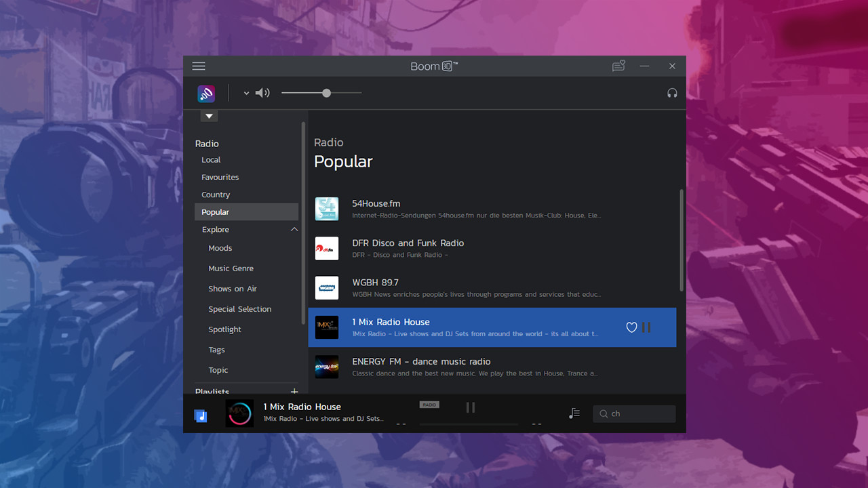The height and width of the screenshot is (488, 868).
Task: Switch to the Country radio category
Action: coord(216,195)
